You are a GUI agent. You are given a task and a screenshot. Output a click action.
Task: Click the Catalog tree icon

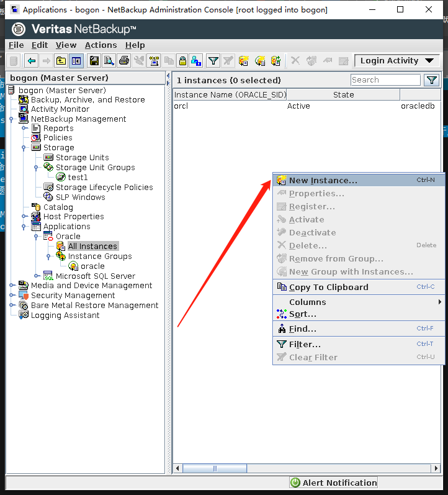tap(36, 207)
